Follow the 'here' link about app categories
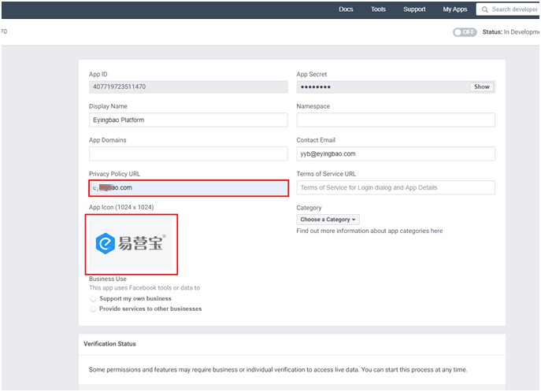The height and width of the screenshot is (392, 541). pyautogui.click(x=436, y=231)
